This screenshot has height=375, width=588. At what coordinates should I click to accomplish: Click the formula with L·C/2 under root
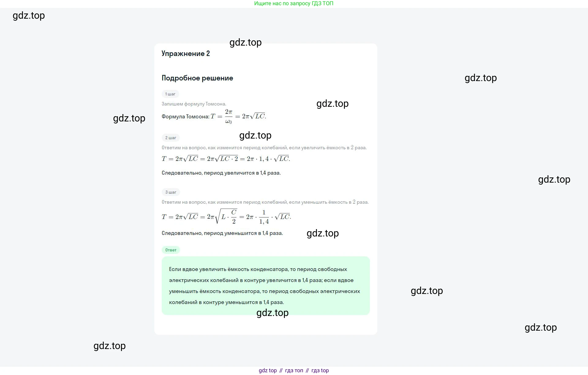point(226,217)
